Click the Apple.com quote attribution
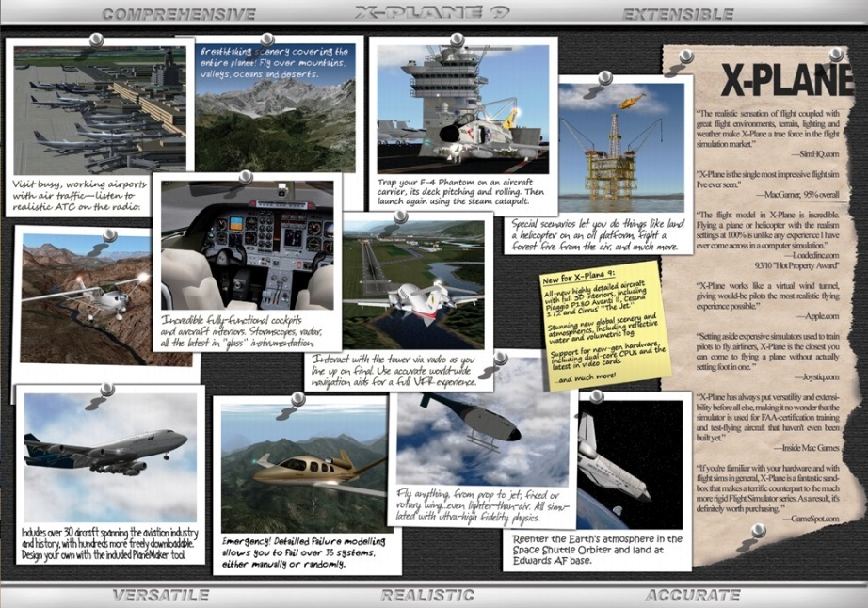Image resolution: width=868 pixels, height=608 pixels. (x=817, y=316)
